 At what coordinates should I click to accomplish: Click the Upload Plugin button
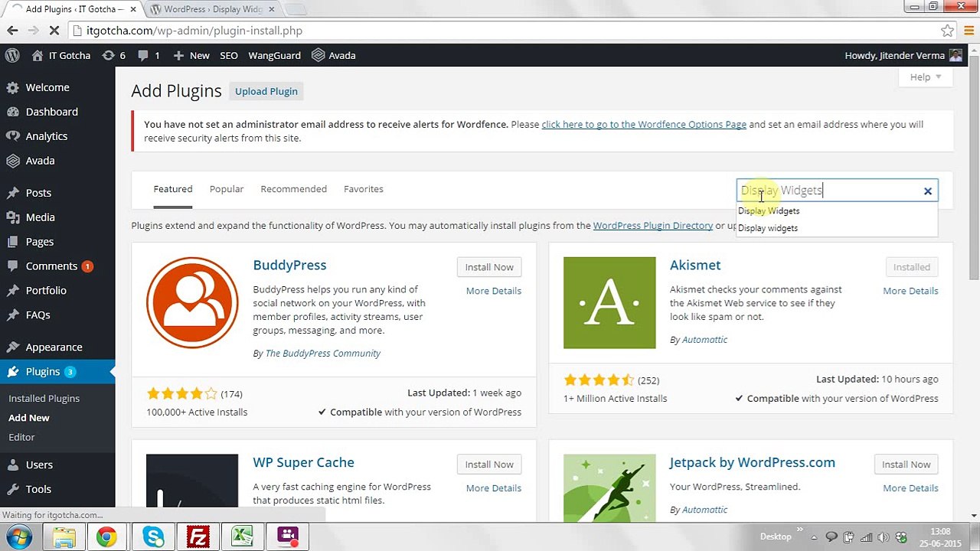click(266, 91)
